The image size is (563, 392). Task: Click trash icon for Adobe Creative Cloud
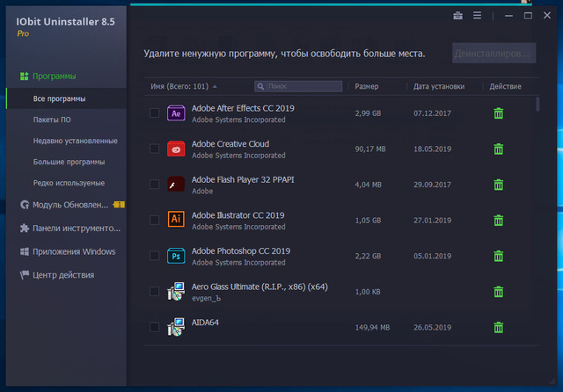pyautogui.click(x=499, y=149)
